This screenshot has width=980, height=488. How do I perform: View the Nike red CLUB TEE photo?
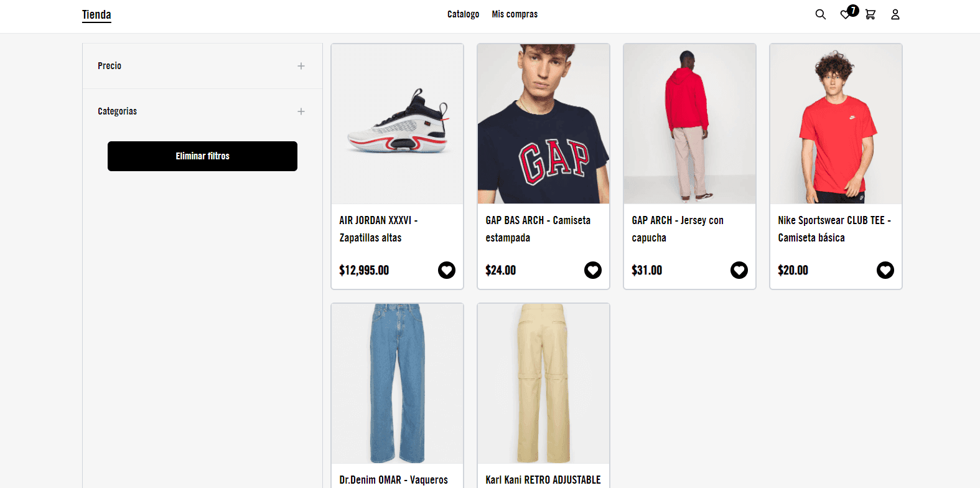(x=836, y=124)
